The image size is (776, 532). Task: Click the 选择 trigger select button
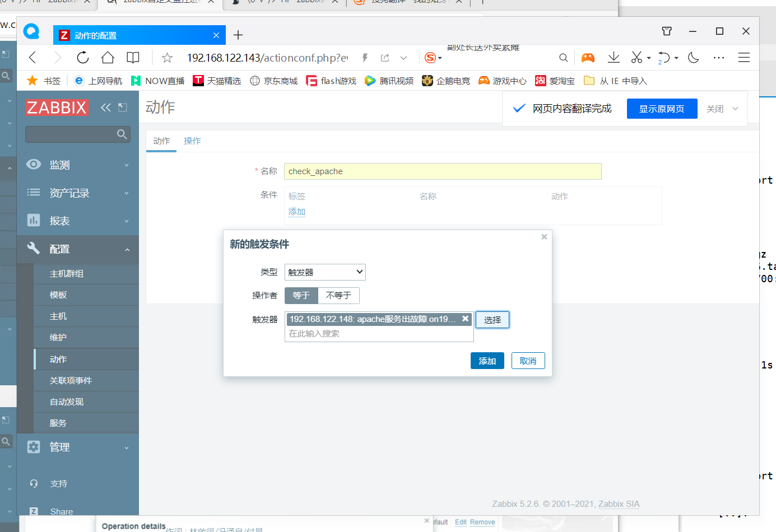[x=492, y=320]
